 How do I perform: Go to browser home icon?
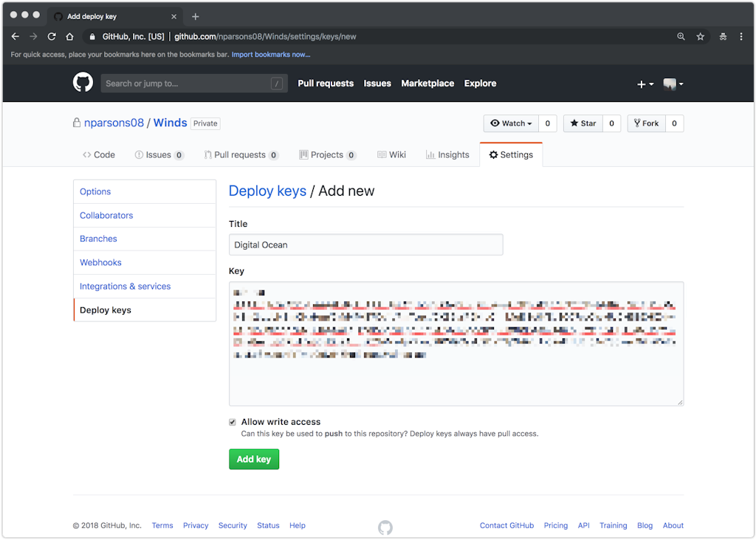[x=69, y=36]
